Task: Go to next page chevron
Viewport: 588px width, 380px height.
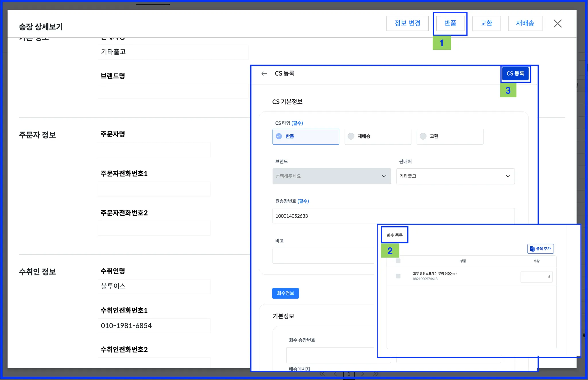Action: [363, 374]
